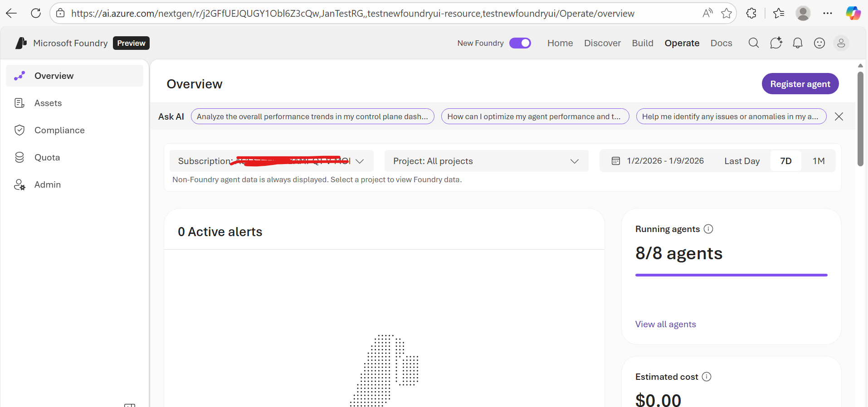Reload the page with refresh icon

36,13
